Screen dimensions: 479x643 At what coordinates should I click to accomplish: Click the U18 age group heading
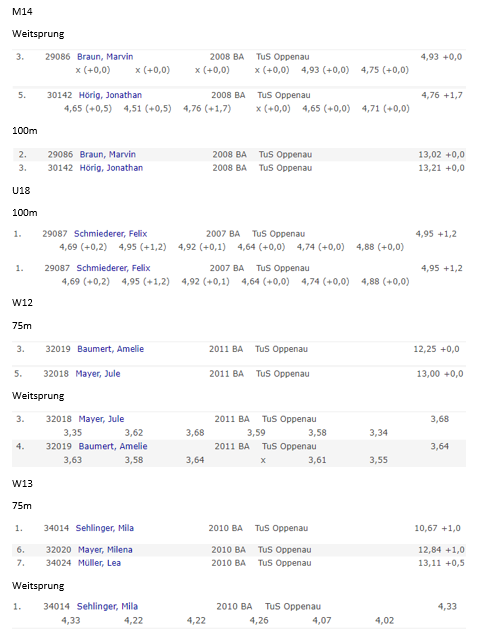[21, 190]
